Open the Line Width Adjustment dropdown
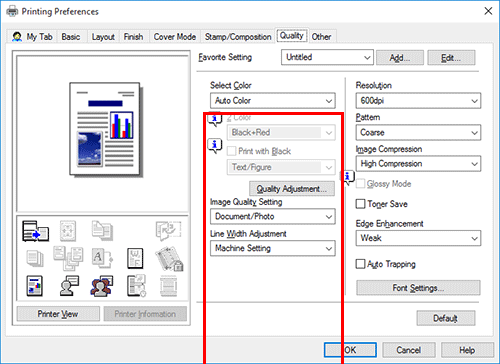This screenshot has height=364, width=500. 273,248
